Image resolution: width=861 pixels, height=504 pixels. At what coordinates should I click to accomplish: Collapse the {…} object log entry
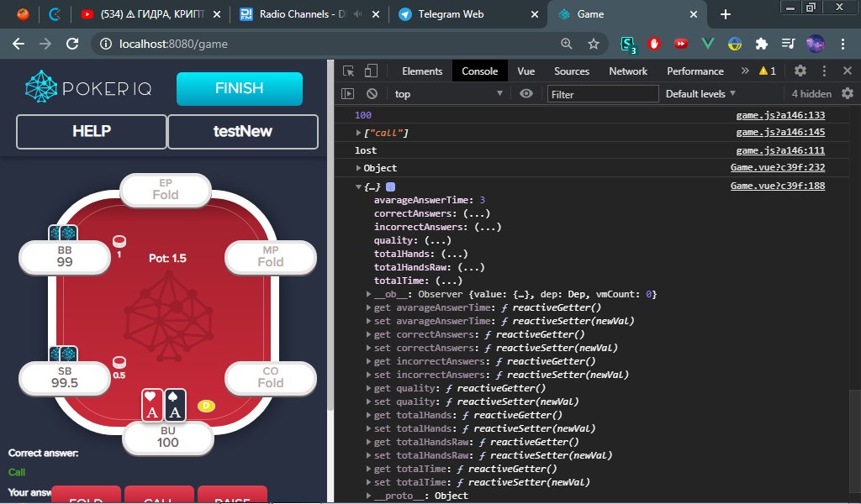(x=358, y=186)
